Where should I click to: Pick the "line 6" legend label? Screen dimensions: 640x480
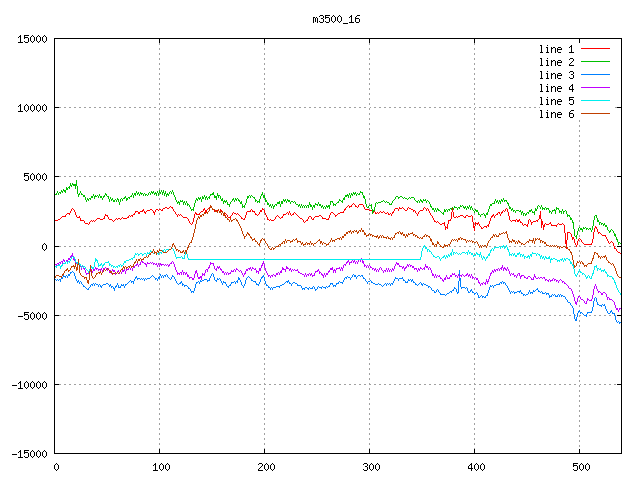tap(557, 114)
